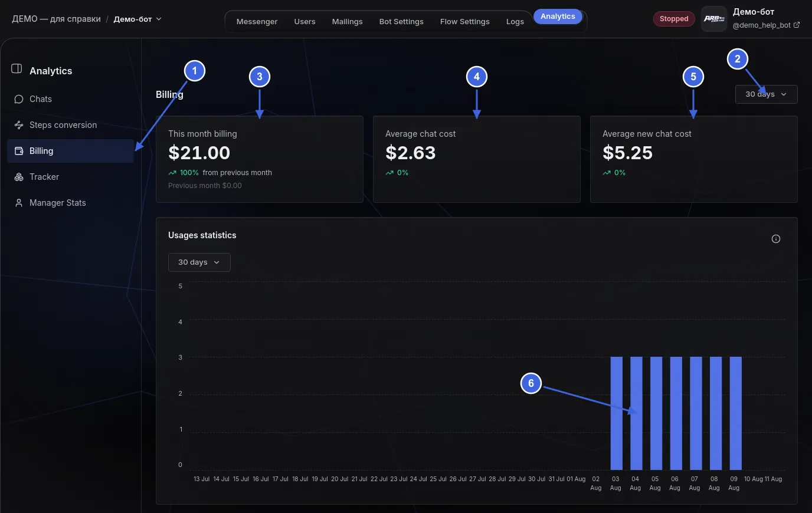Screen dimensions: 812x513
Task: Open Steps conversion in the sidebar
Action: pos(71,125)
